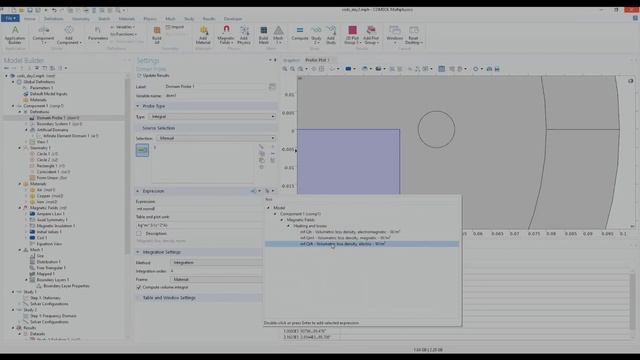Open the Mesh 1 ribbon button
Screen dimensions: 640x360
278,35
